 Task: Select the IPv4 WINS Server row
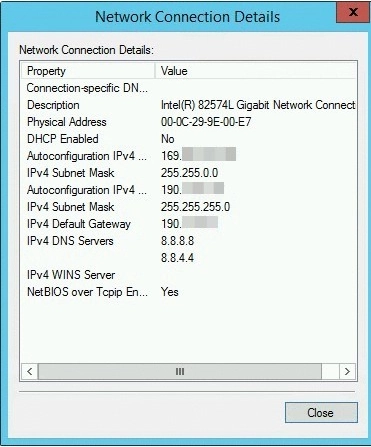pos(189,275)
